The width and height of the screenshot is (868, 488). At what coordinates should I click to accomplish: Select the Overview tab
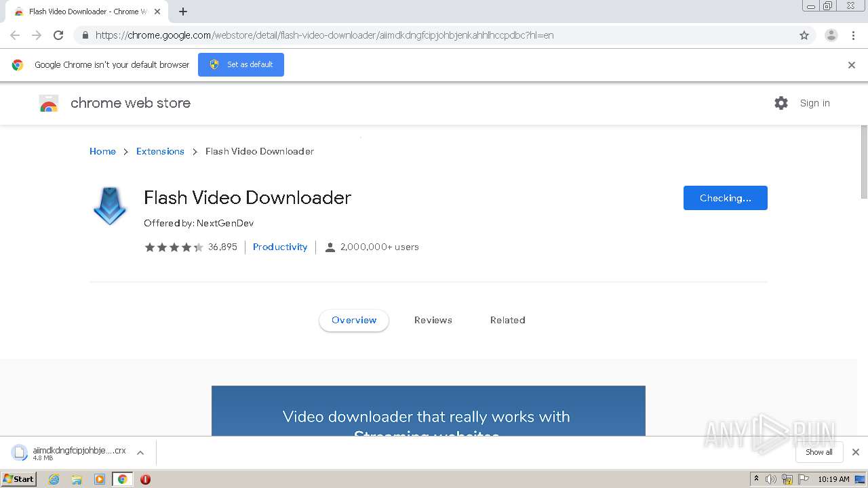(354, 320)
